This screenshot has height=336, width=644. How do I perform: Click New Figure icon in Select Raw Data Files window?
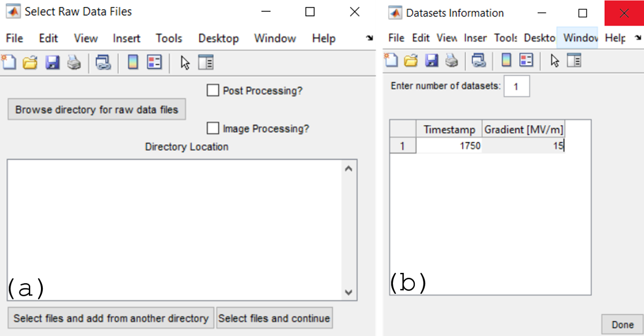(x=9, y=63)
